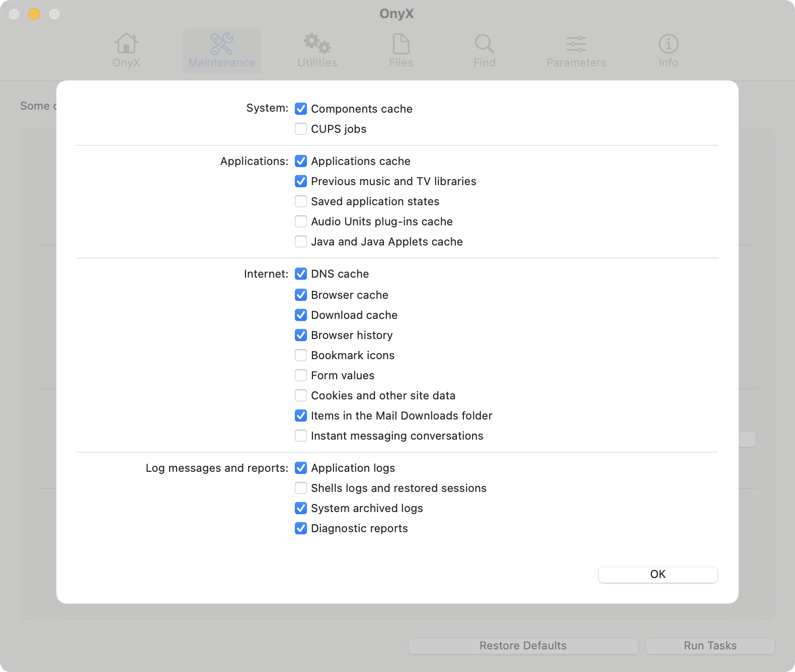Image resolution: width=795 pixels, height=672 pixels.
Task: Uncheck Applications cache checkbox
Action: point(301,161)
